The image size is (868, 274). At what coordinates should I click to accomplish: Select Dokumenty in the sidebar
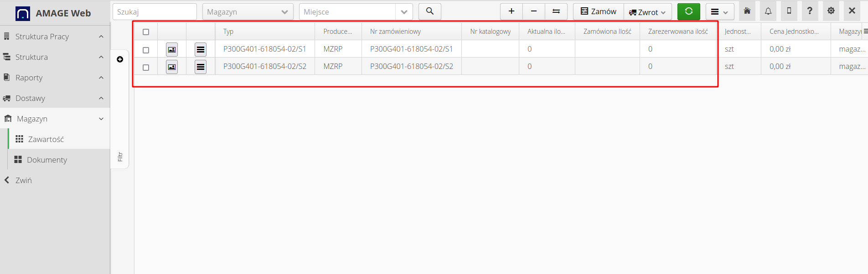coord(46,160)
